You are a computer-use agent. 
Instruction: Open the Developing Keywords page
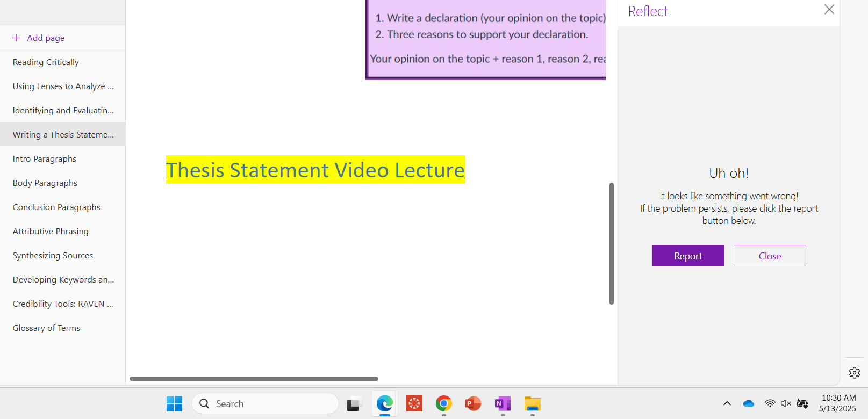(62, 279)
